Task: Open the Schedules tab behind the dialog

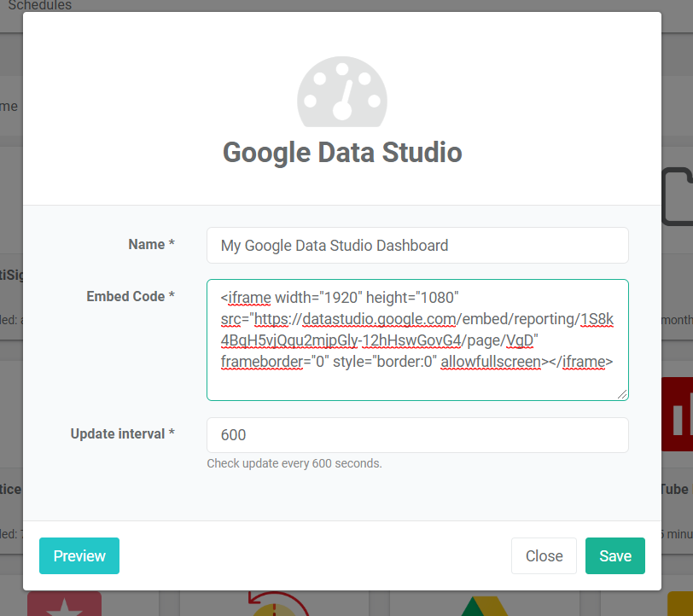Action: click(40, 5)
